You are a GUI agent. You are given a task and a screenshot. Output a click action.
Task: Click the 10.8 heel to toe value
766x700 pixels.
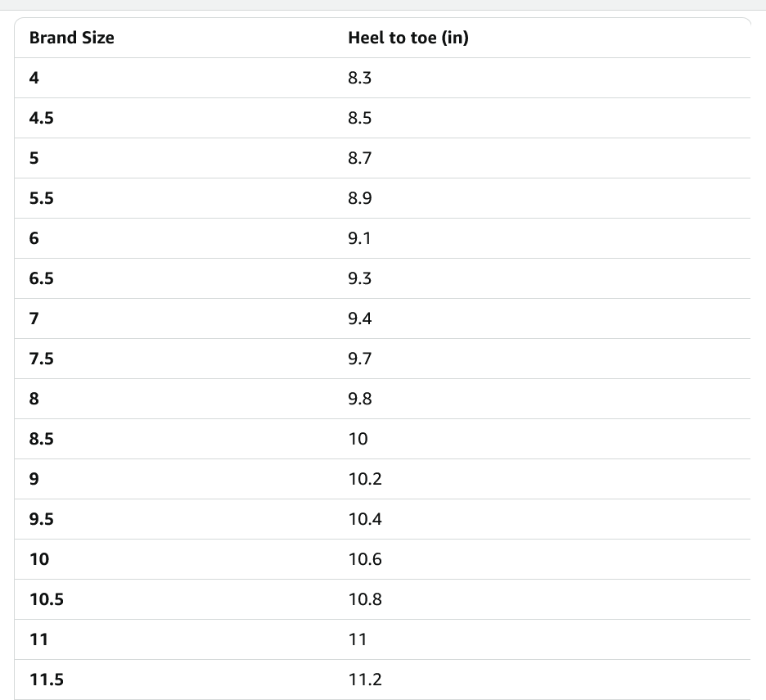(x=365, y=599)
